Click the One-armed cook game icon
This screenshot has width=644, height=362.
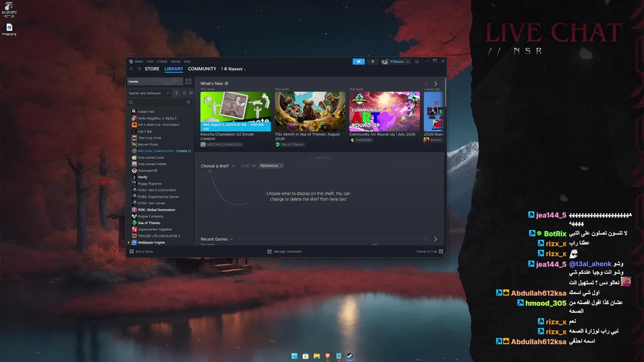click(134, 157)
